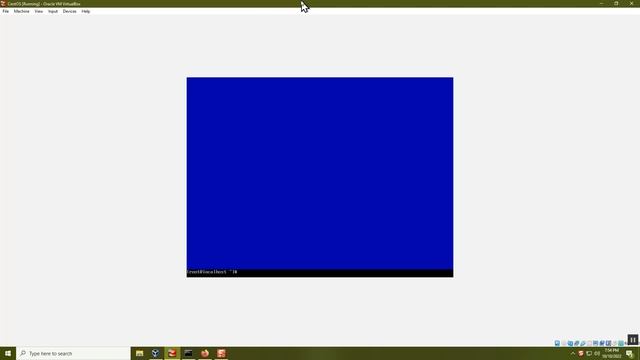Viewport: 640px width, 360px height.
Task: Minimize the CentOS VirtualBox window
Action: (601, 3)
